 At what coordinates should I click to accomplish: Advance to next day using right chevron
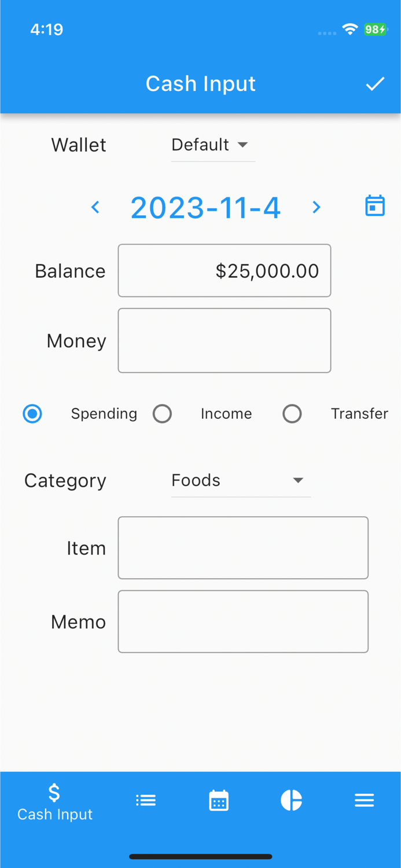pos(316,207)
